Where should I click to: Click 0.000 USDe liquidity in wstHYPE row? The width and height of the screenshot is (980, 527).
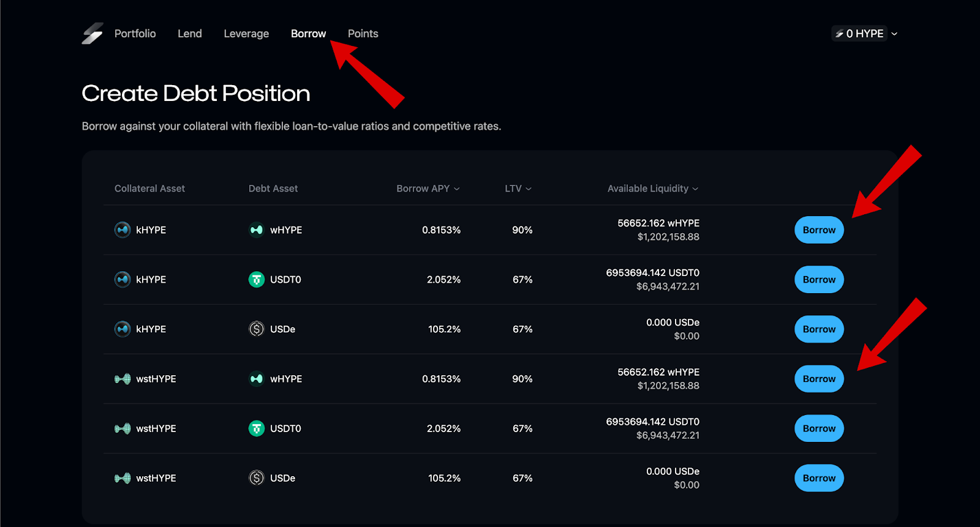673,471
